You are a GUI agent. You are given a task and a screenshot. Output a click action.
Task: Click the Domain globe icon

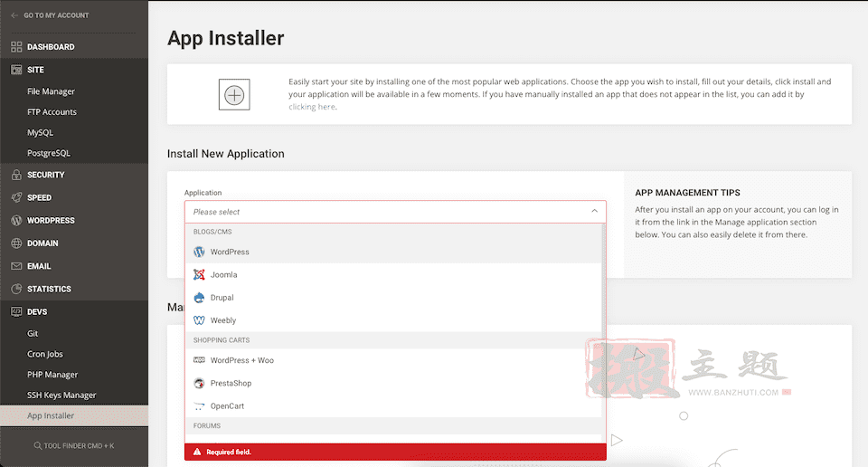click(16, 243)
